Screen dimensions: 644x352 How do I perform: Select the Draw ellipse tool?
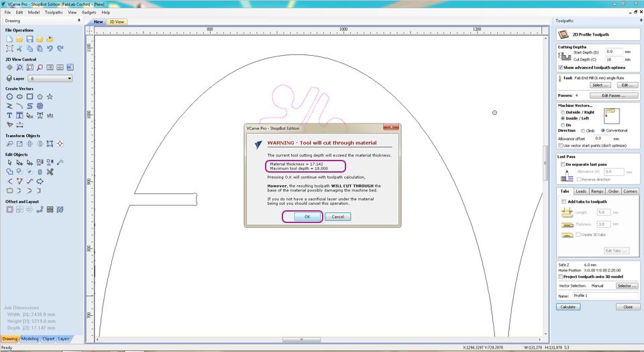tap(19, 97)
